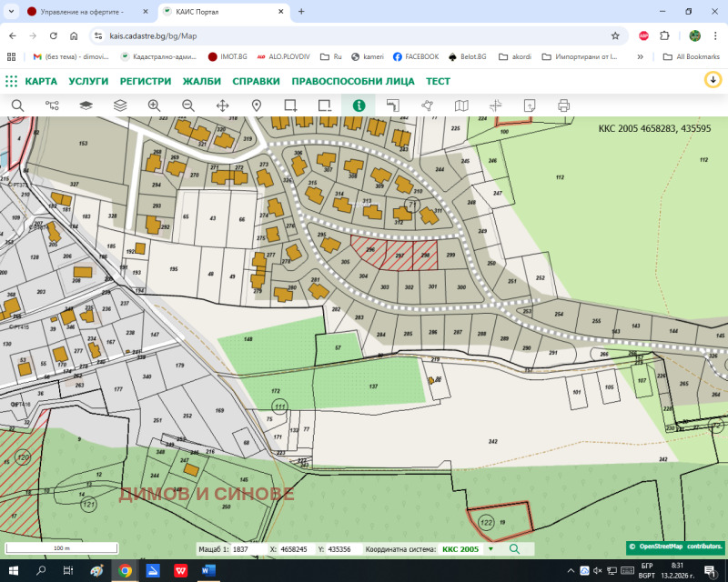Click the 100 m map scale bar

62,547
